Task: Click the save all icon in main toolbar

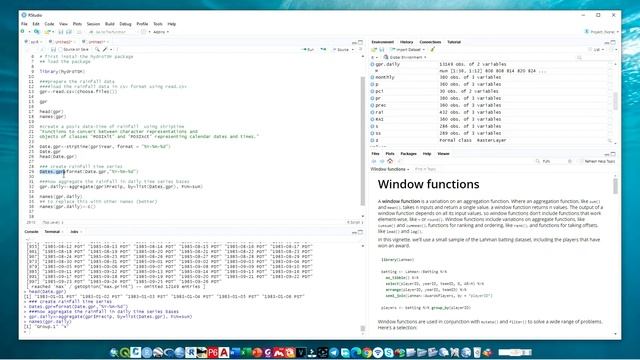Action: pyautogui.click(x=69, y=32)
